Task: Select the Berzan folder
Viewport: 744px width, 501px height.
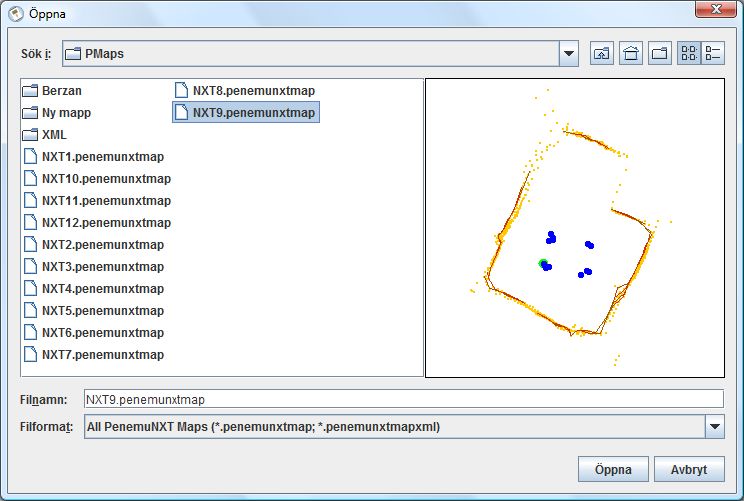Action: coord(52,91)
